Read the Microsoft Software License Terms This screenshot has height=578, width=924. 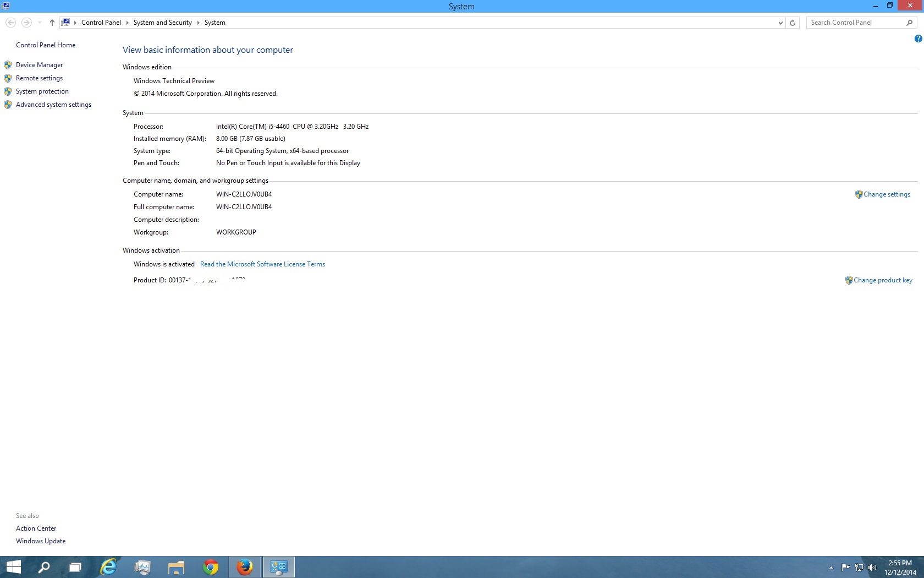point(262,264)
